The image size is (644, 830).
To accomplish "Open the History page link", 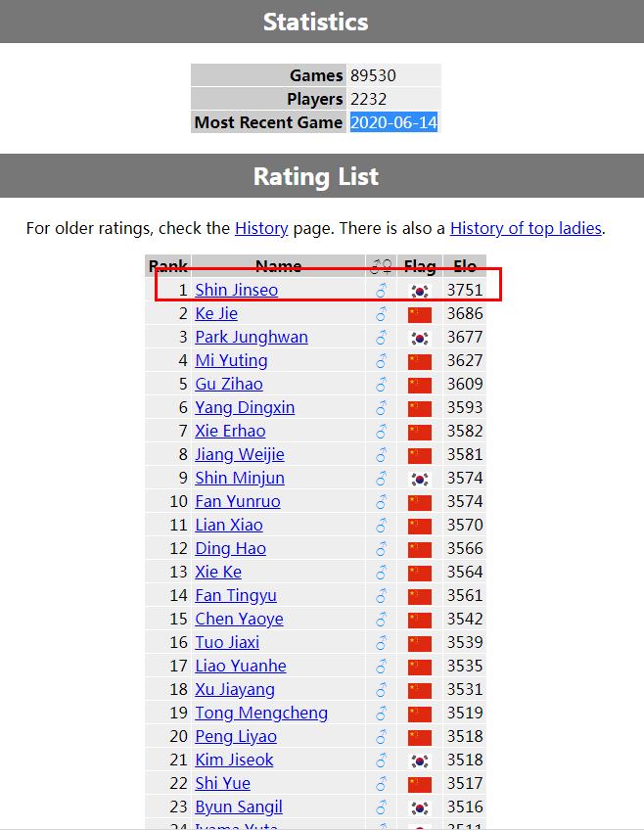I will [261, 228].
